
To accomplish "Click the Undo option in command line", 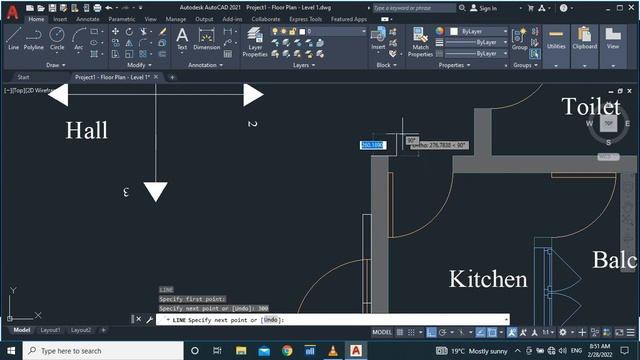I will coord(271,320).
